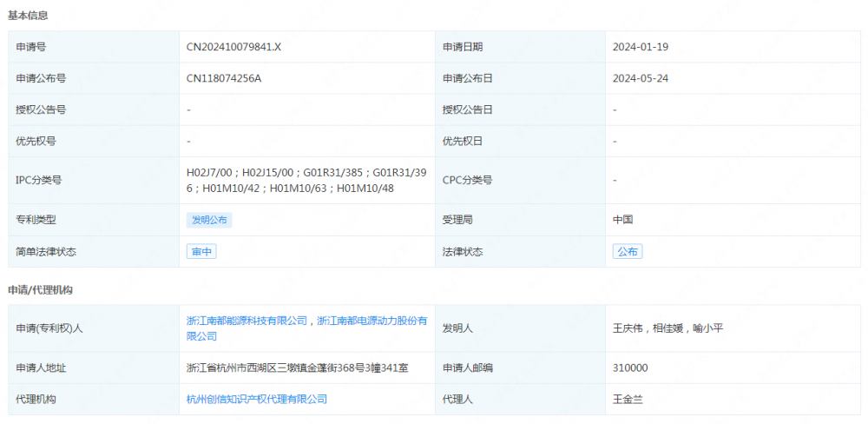This screenshot has width=868, height=424.
Task: Click application number CN202410079841.X
Action: point(233,47)
